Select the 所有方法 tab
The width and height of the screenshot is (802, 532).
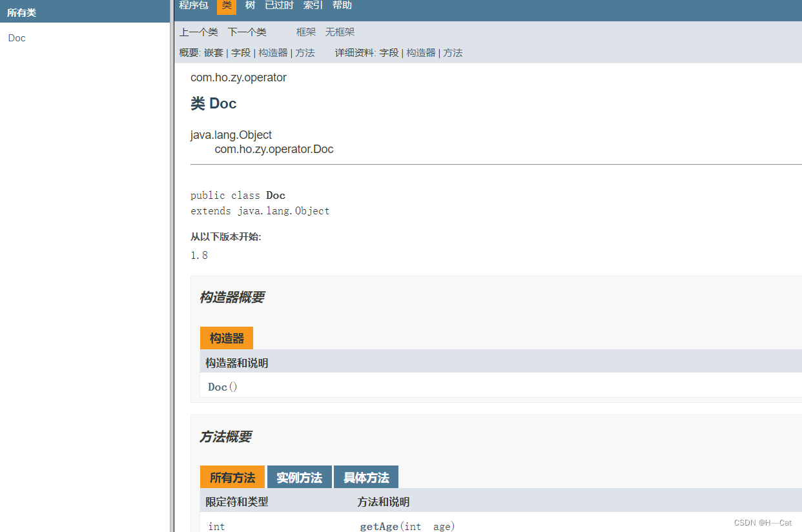pyautogui.click(x=232, y=476)
